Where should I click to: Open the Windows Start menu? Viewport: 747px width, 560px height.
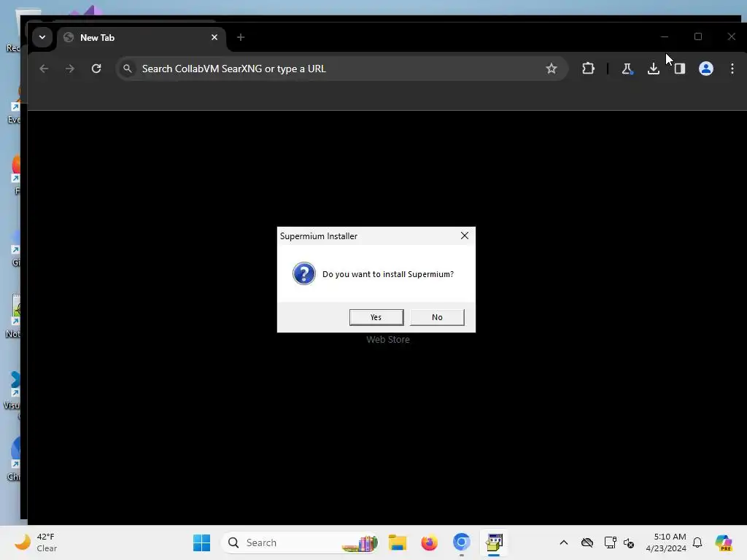pos(201,542)
